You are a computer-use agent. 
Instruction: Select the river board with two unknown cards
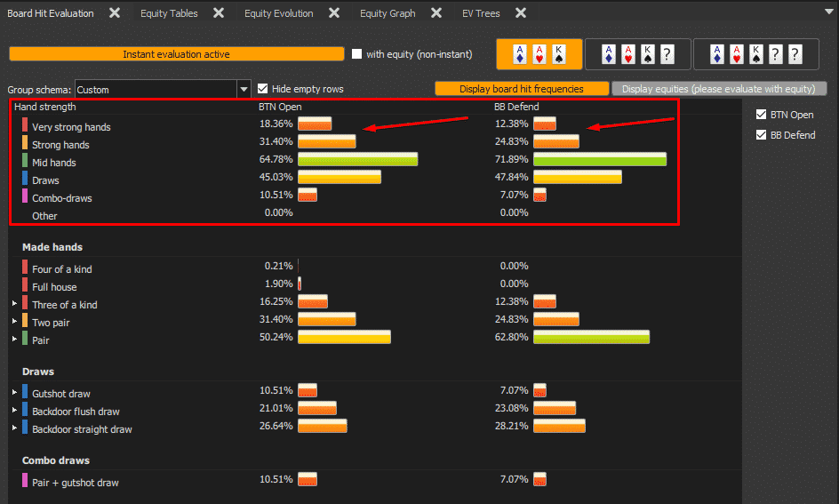[755, 54]
